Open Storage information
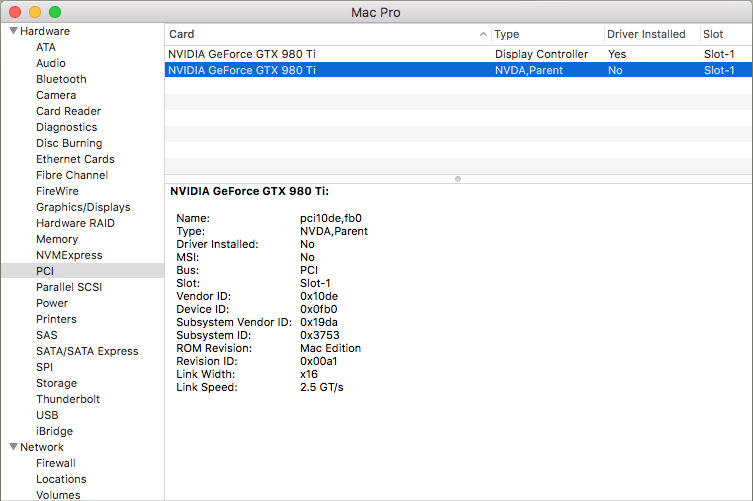Image resolution: width=753 pixels, height=501 pixels. click(56, 383)
